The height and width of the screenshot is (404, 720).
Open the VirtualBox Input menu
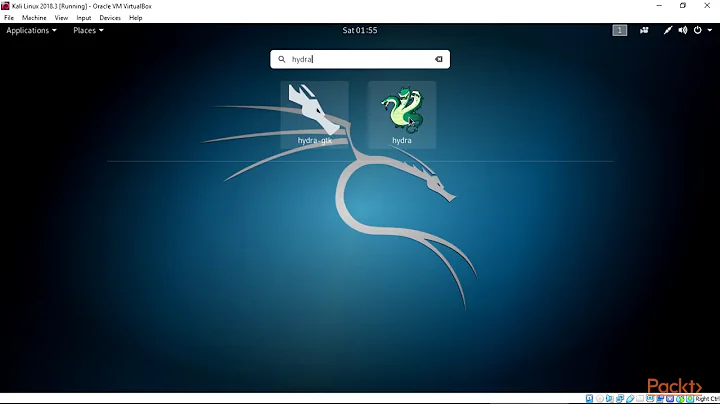(x=84, y=18)
